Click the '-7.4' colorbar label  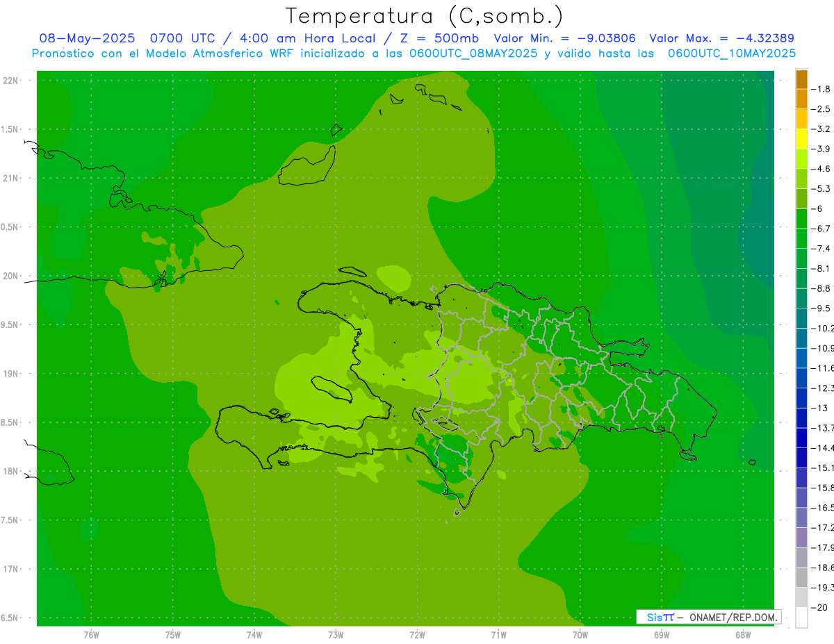point(821,249)
